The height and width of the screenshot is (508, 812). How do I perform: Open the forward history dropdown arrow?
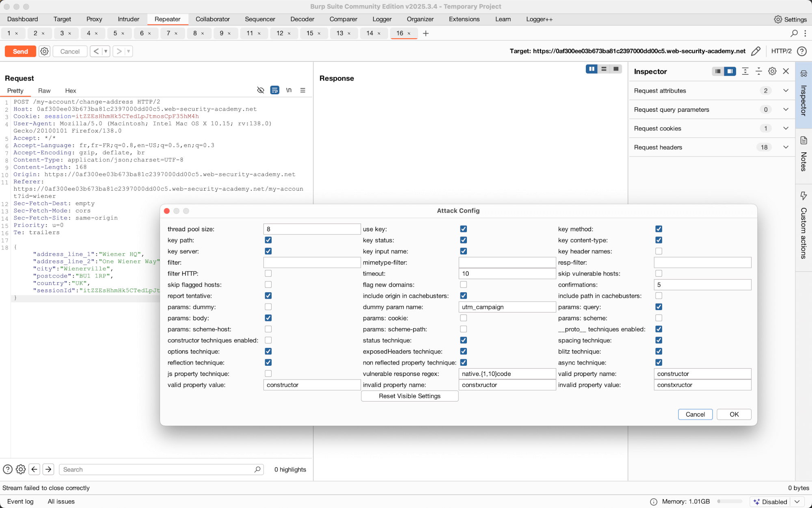[x=129, y=51]
